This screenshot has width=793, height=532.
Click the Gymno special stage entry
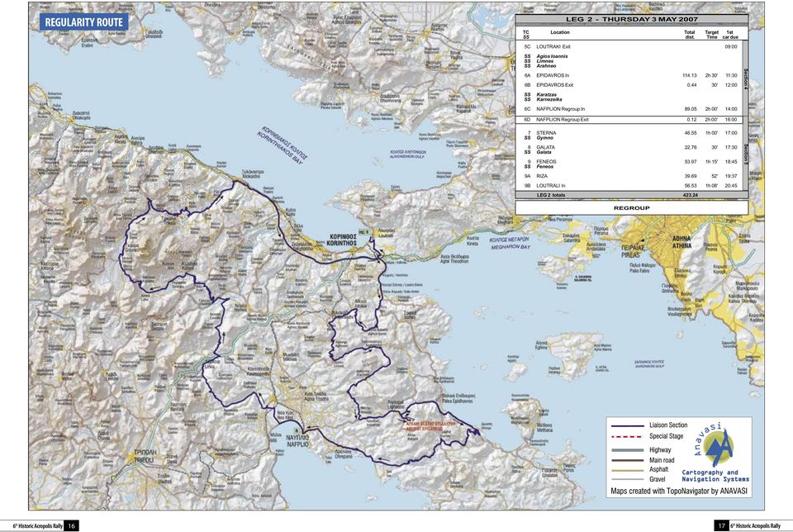click(544, 138)
